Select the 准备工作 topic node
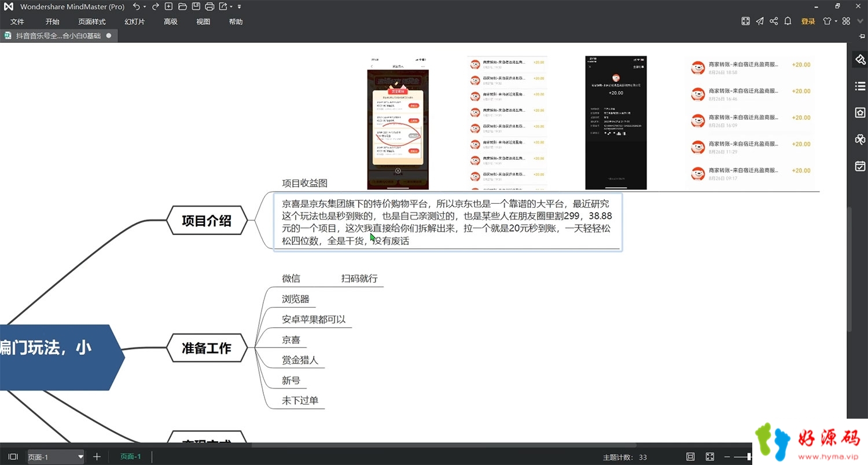The height and width of the screenshot is (465, 868). (207, 348)
